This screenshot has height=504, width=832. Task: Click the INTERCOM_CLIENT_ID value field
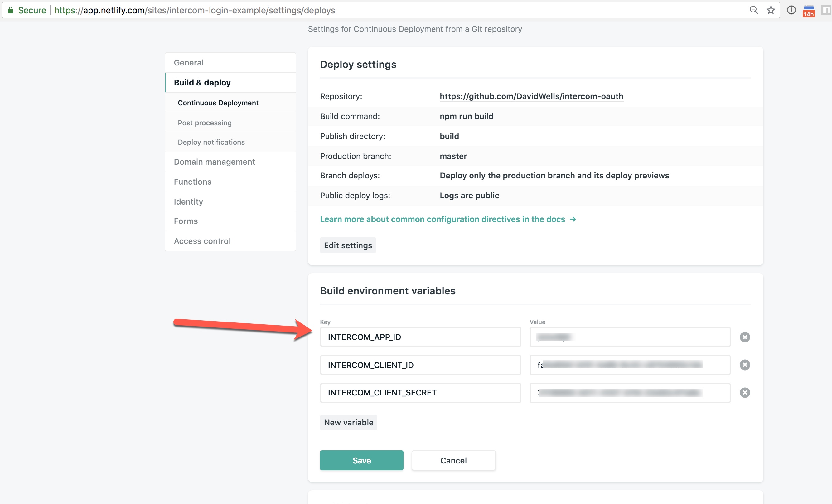[630, 365]
